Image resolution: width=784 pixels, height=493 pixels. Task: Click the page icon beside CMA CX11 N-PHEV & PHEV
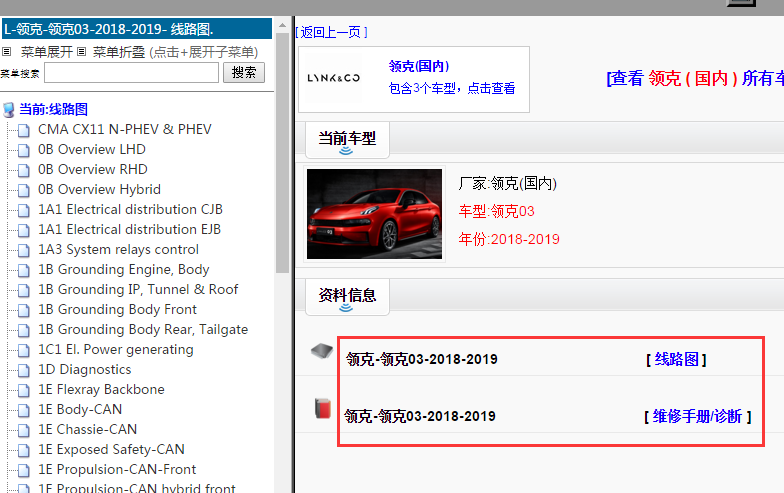click(24, 130)
